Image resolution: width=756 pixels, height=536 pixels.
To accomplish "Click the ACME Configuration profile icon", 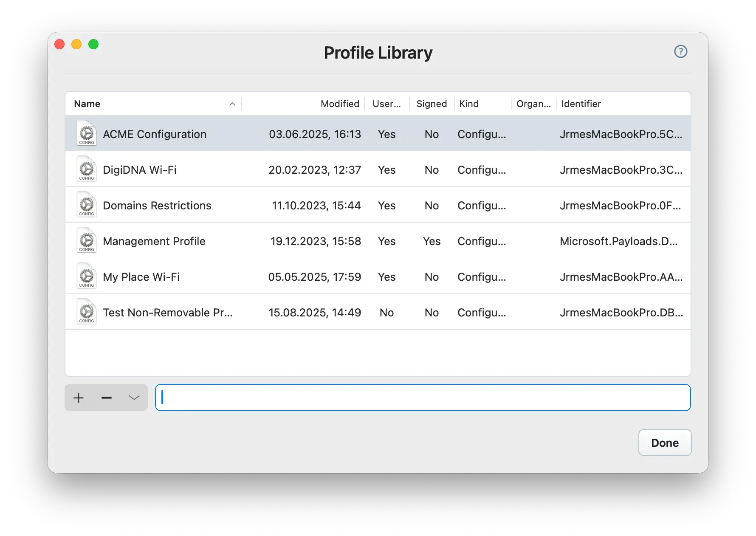I will point(86,133).
